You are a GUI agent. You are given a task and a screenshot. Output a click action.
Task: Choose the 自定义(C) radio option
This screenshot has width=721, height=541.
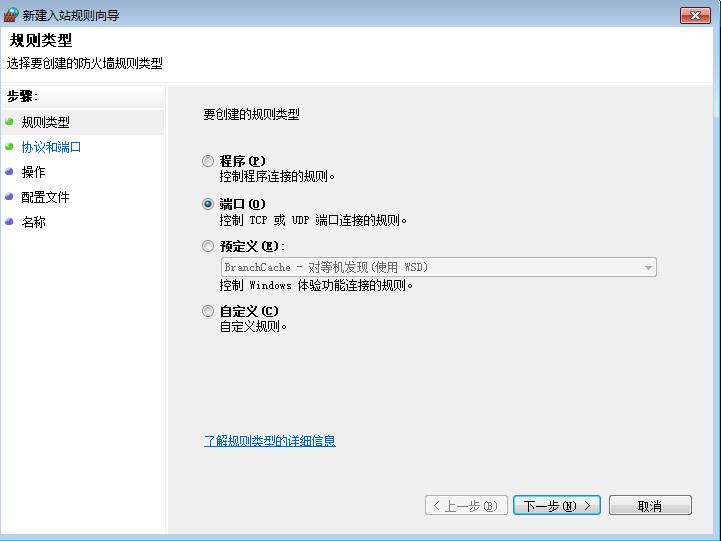(208, 311)
